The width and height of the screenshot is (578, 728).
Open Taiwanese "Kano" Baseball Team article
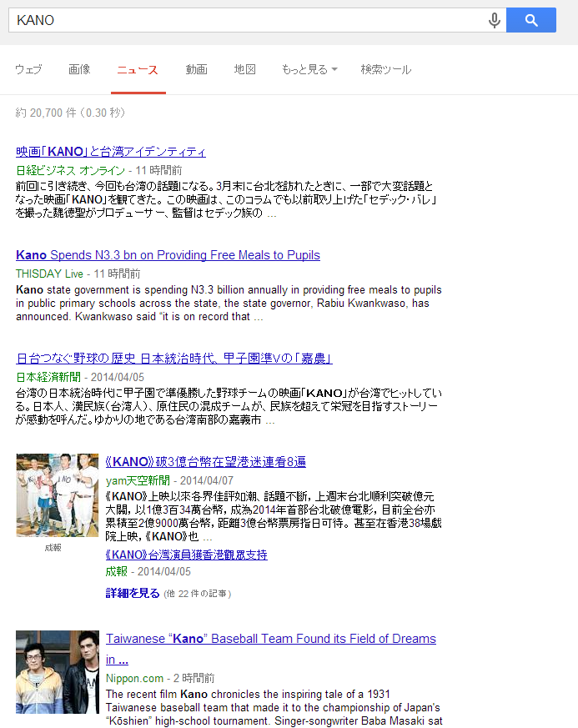[x=271, y=649]
